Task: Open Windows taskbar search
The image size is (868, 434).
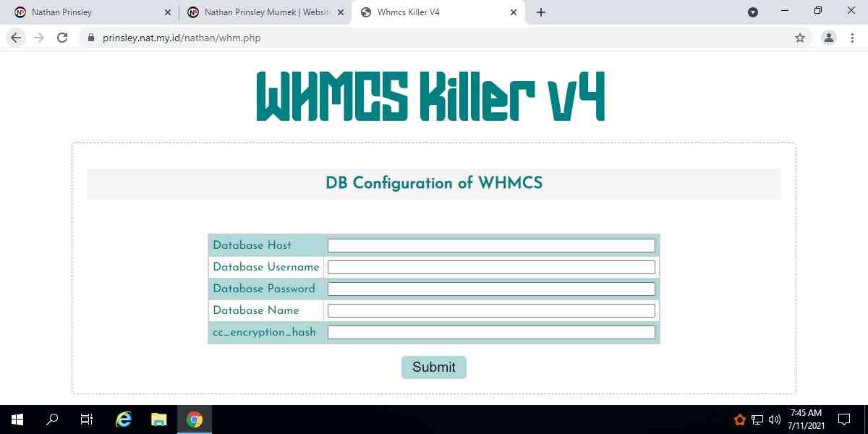Action: [52, 420]
